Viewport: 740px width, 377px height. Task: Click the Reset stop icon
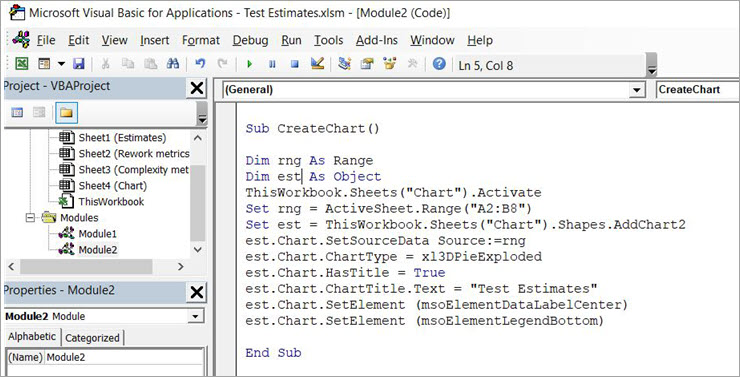(295, 64)
